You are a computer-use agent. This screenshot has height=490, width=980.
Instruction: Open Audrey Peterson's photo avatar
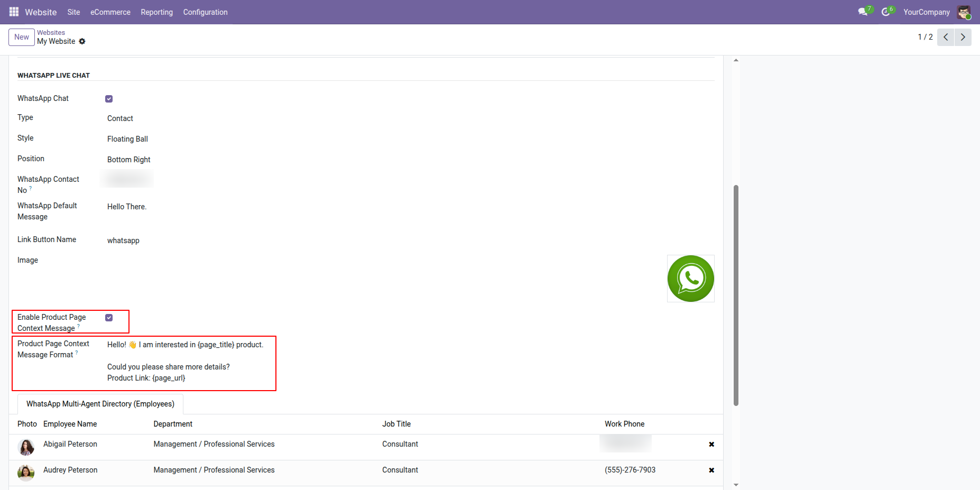[x=26, y=473]
